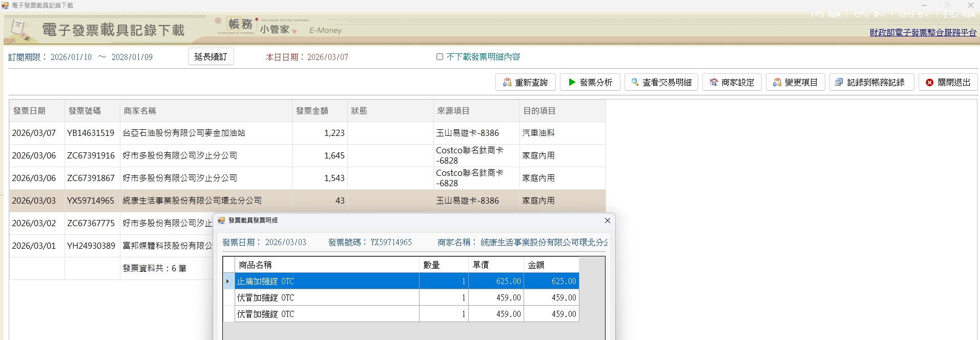Select second 伏冒加強錠 OTC item row
Image resolution: width=980 pixels, height=340 pixels.
[x=326, y=314]
